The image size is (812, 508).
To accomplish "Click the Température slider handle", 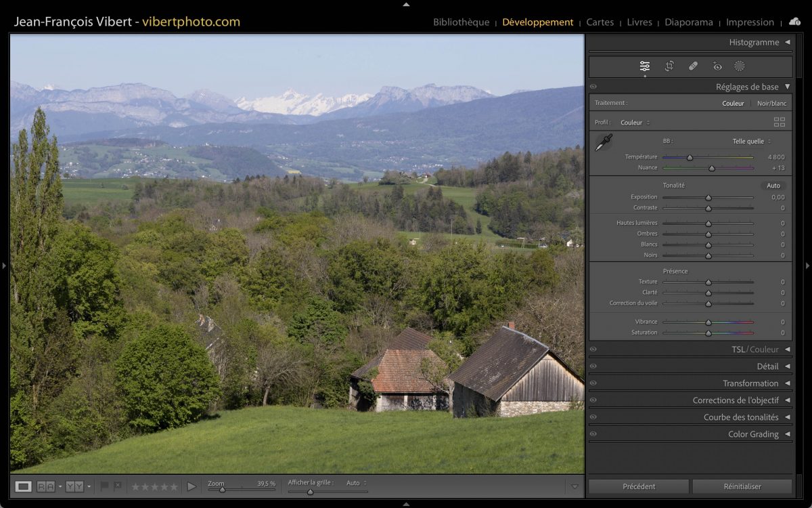I will tap(690, 157).
